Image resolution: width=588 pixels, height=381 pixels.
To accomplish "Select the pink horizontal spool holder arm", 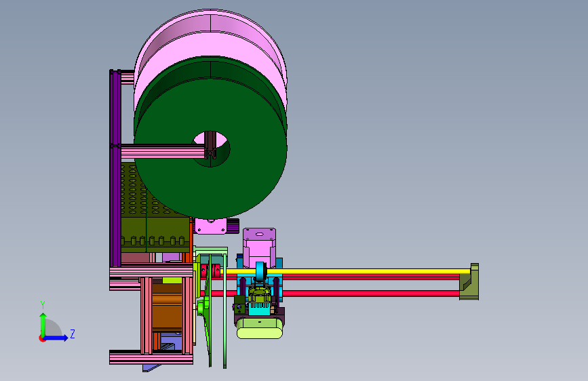I will tap(163, 152).
